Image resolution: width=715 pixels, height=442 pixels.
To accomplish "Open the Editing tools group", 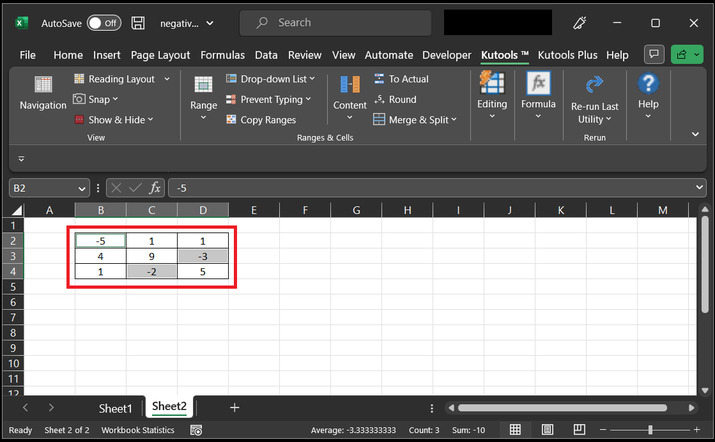I will tap(492, 96).
